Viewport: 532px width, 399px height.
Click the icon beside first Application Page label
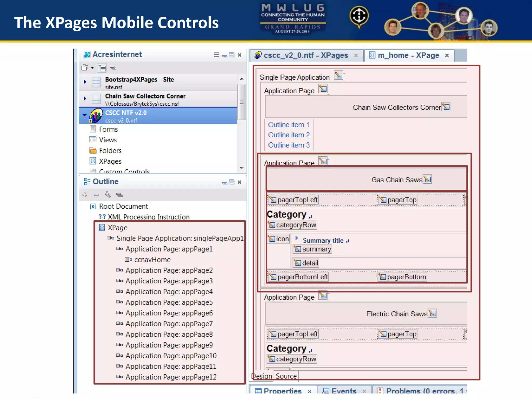point(323,89)
